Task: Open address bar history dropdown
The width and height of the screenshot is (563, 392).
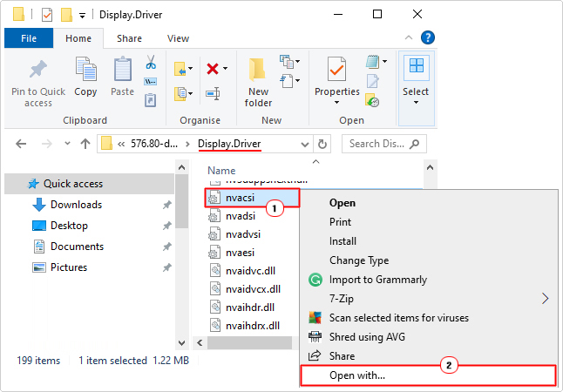Action: point(305,145)
